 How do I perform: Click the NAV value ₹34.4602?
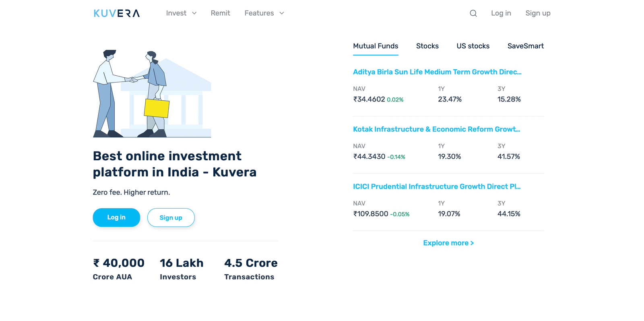369,99
